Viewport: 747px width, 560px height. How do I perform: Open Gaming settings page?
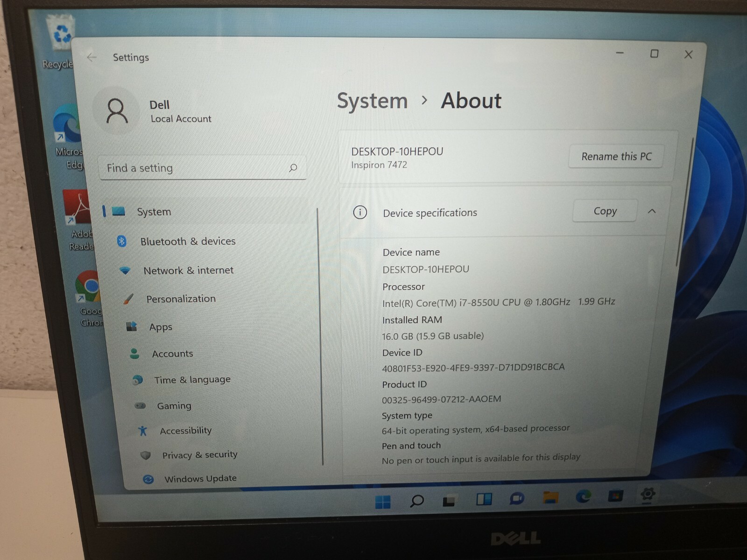pos(174,406)
